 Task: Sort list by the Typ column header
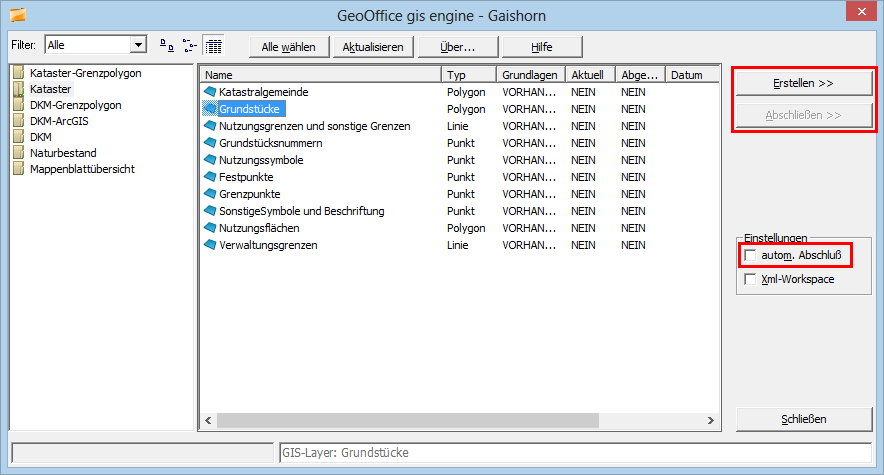(x=469, y=75)
